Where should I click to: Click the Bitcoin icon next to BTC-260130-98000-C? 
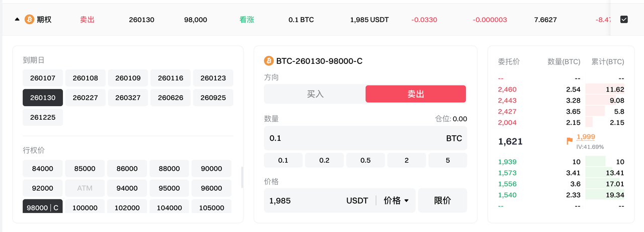pyautogui.click(x=269, y=61)
